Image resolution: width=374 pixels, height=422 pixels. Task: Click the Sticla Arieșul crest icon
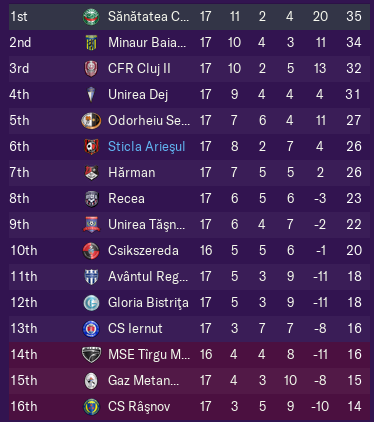click(x=91, y=147)
